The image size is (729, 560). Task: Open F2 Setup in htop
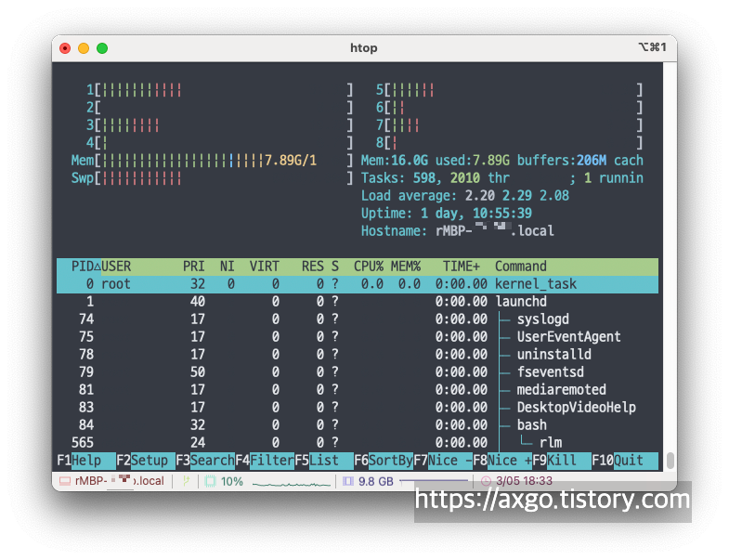pos(146,461)
